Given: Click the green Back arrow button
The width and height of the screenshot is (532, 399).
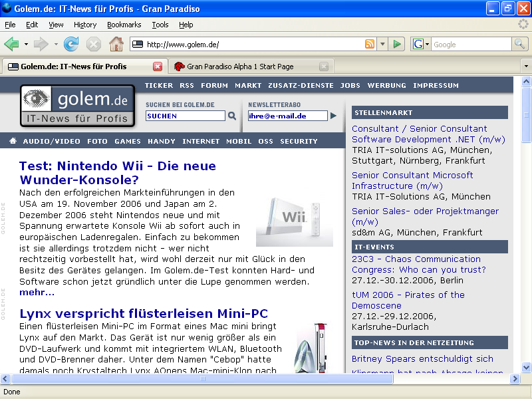Looking at the screenshot, I should (x=11, y=45).
